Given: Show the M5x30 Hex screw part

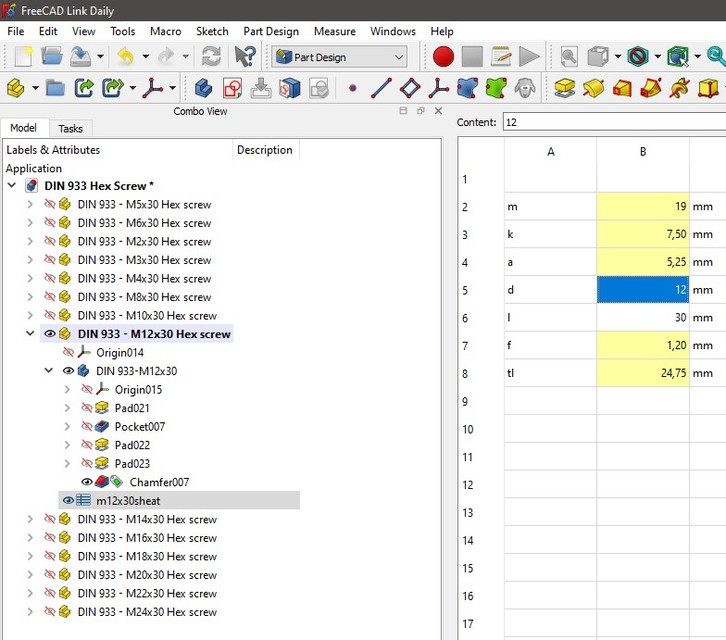Looking at the screenshot, I should 50,204.
